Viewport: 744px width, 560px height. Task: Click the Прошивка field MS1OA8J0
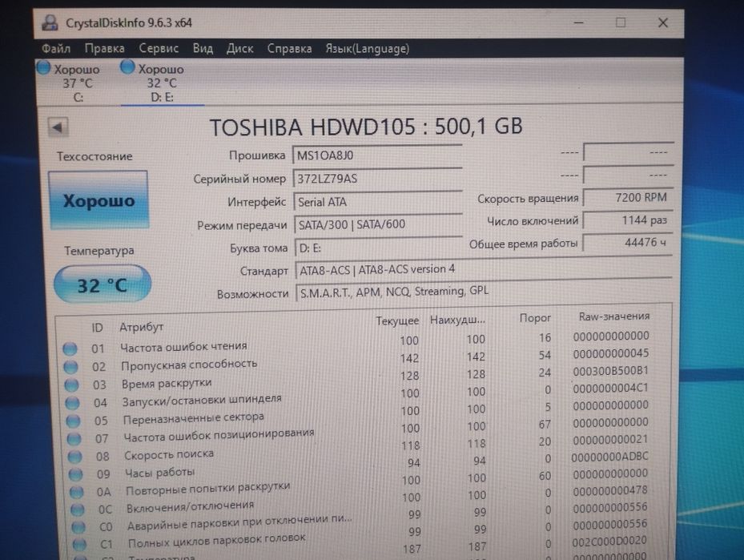click(x=378, y=155)
